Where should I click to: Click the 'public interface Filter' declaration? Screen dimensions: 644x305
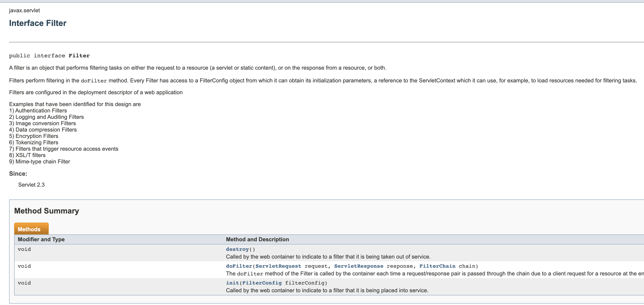pyautogui.click(x=49, y=56)
